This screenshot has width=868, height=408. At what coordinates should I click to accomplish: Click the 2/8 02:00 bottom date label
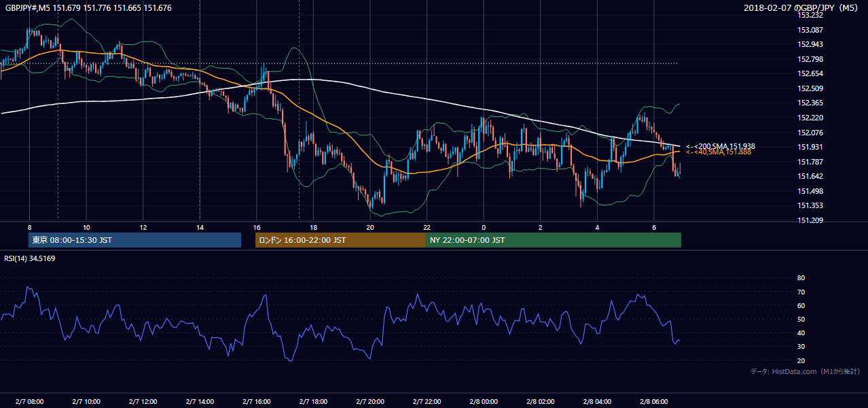tap(541, 402)
